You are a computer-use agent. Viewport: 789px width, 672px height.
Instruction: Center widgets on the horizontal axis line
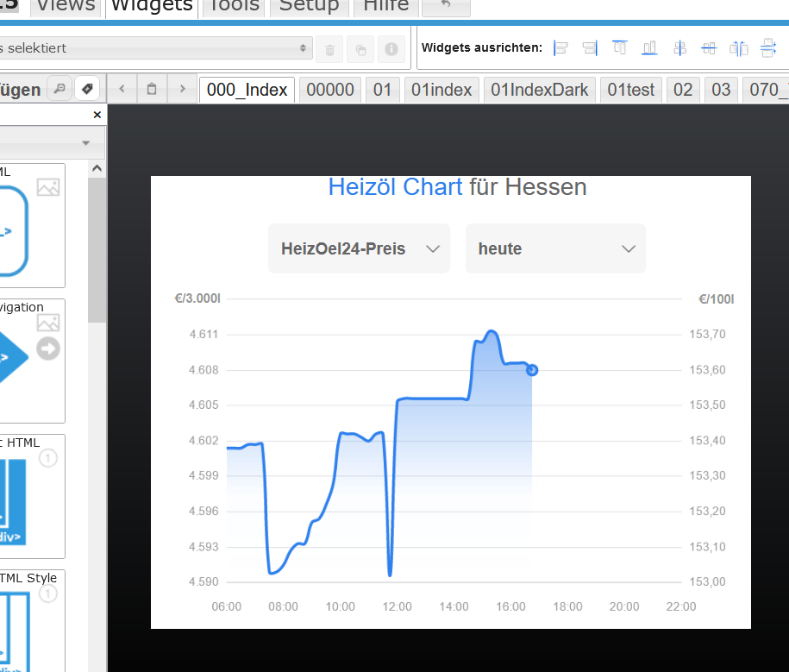(x=709, y=48)
